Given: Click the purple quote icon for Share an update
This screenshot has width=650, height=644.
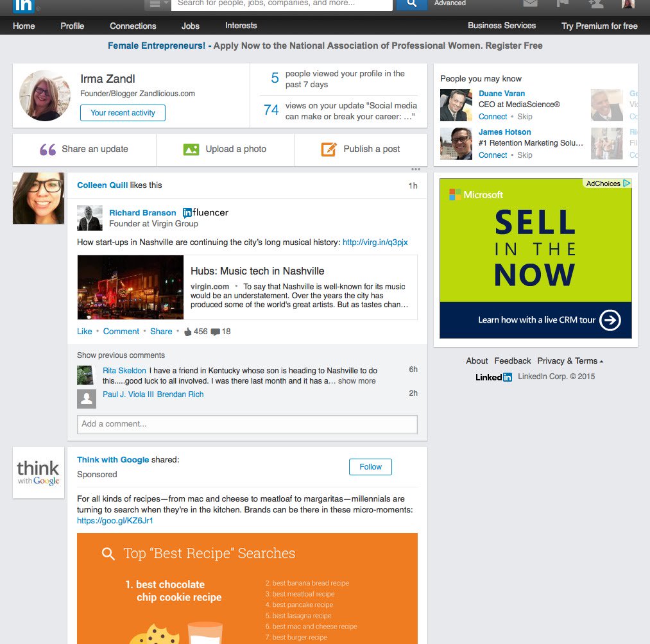Looking at the screenshot, I should pos(47,149).
